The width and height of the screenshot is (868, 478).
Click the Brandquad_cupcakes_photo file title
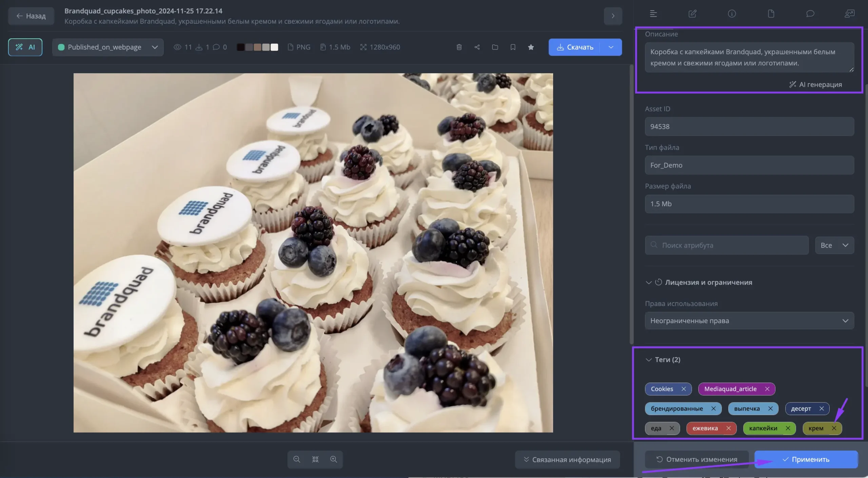point(143,11)
